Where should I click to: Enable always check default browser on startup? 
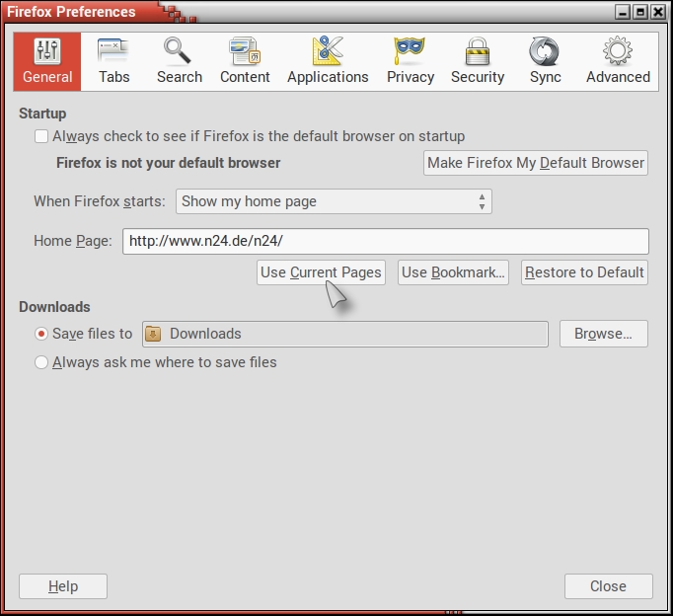pyautogui.click(x=41, y=136)
